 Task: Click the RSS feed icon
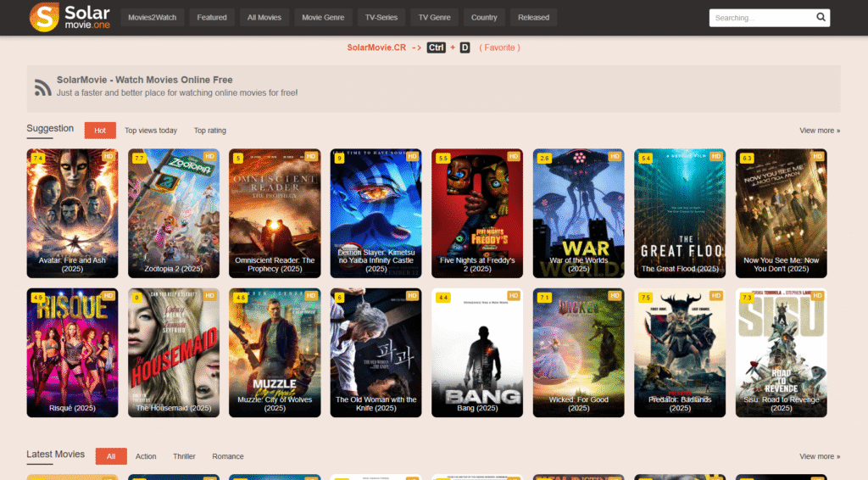pos(42,87)
